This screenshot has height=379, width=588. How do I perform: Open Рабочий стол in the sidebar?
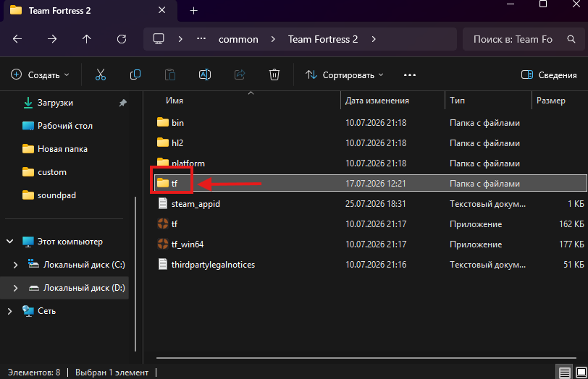tap(57, 126)
